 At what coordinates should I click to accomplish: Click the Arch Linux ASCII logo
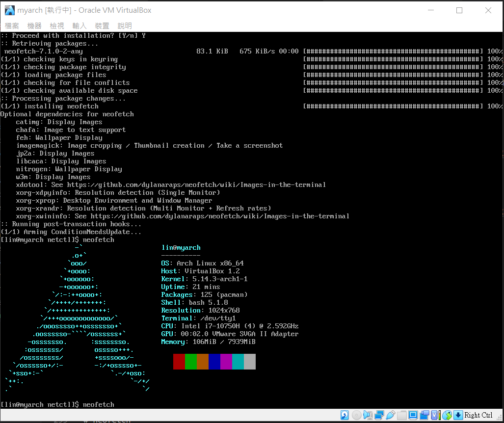77,318
